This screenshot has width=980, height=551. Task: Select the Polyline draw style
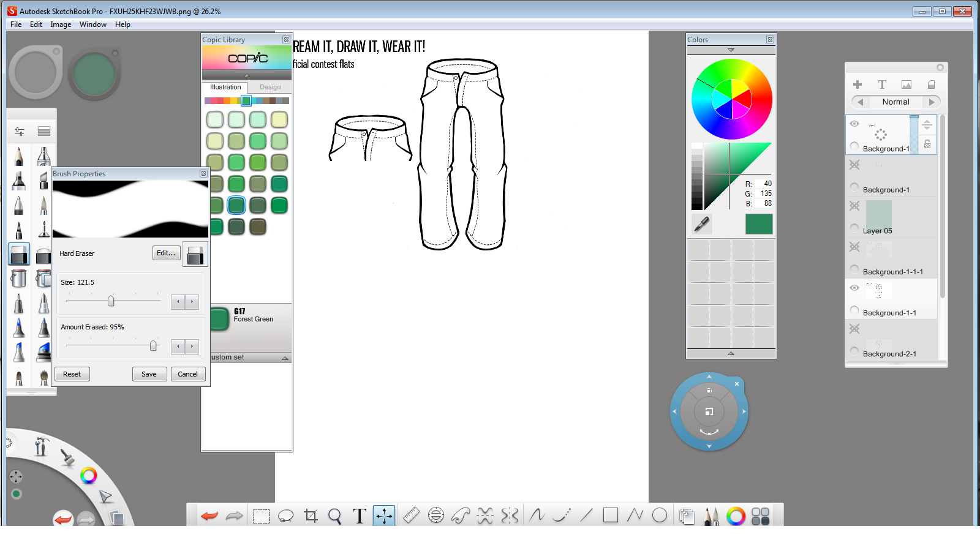(635, 515)
